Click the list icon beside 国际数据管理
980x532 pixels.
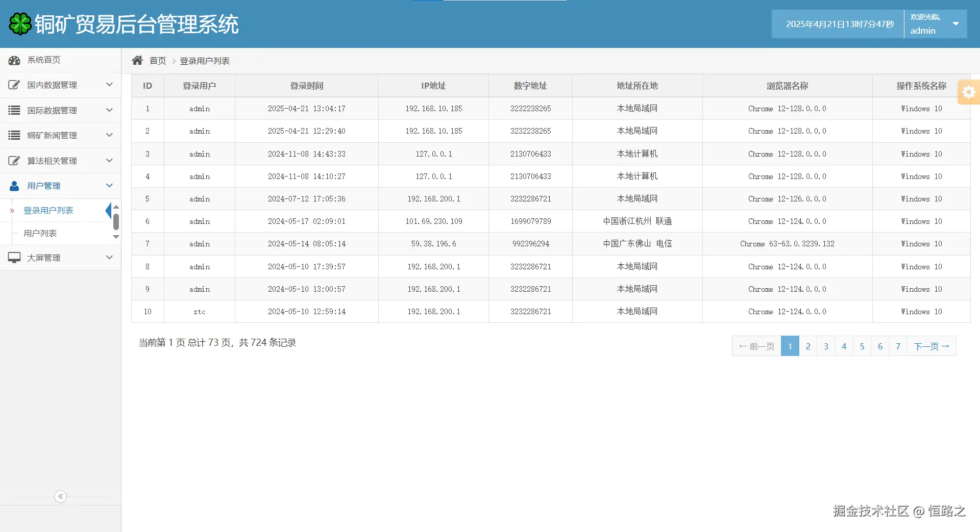pos(14,110)
